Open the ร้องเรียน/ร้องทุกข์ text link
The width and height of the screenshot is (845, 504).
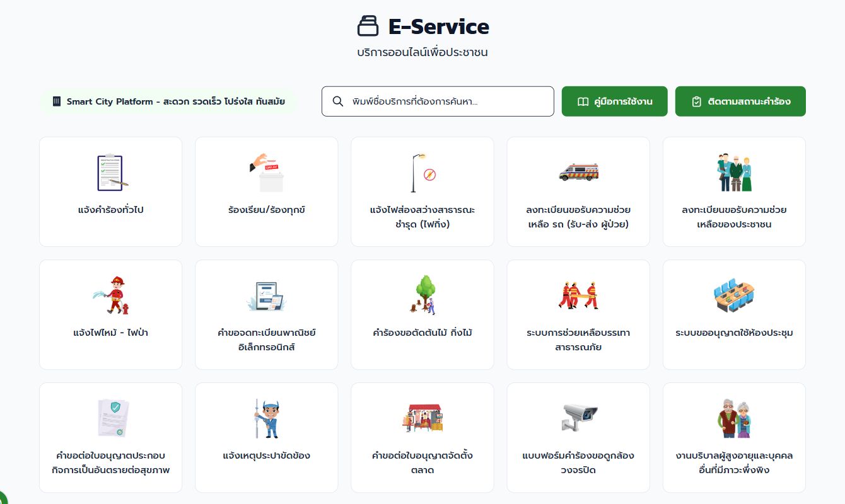pos(267,210)
